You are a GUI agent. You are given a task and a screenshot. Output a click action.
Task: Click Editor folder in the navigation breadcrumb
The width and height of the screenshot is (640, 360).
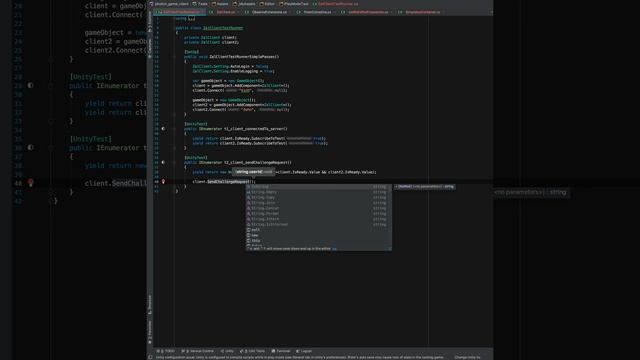tap(267, 4)
